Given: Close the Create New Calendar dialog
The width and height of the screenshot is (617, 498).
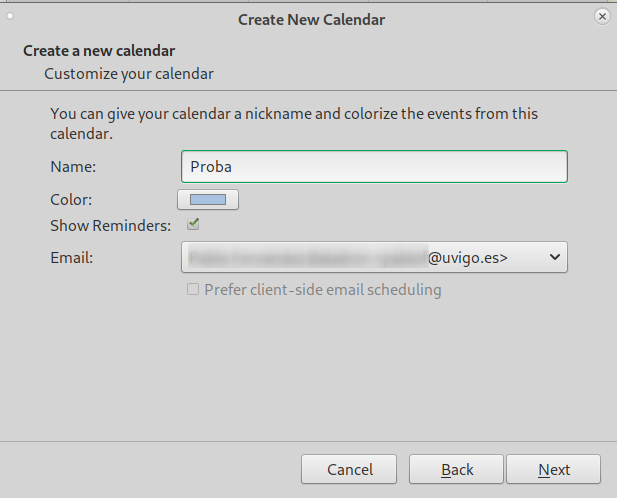Looking at the screenshot, I should pyautogui.click(x=602, y=17).
